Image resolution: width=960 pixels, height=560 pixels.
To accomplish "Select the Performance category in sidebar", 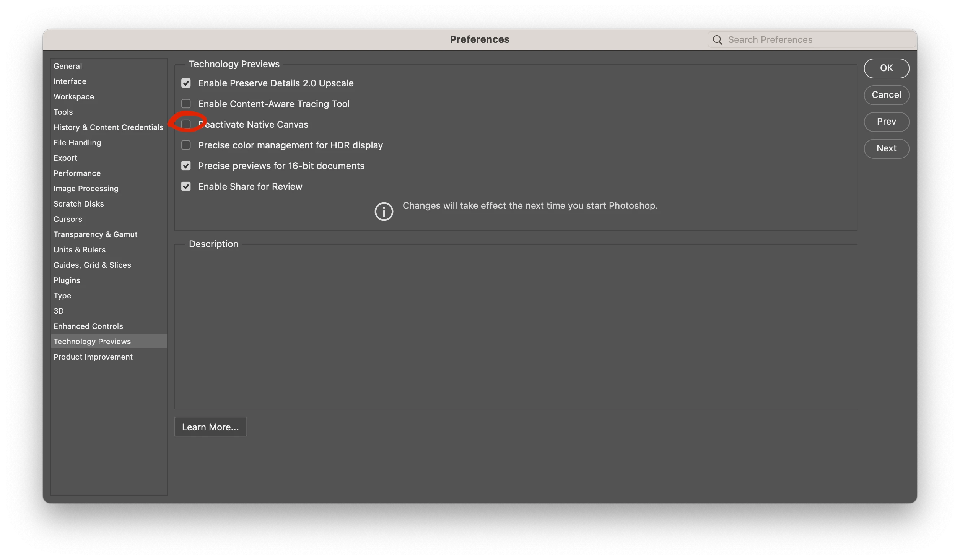I will 77,173.
